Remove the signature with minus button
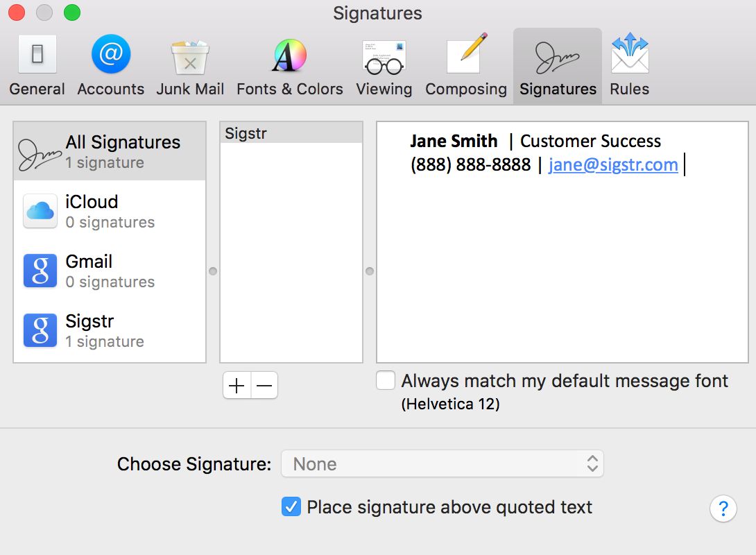 [264, 385]
